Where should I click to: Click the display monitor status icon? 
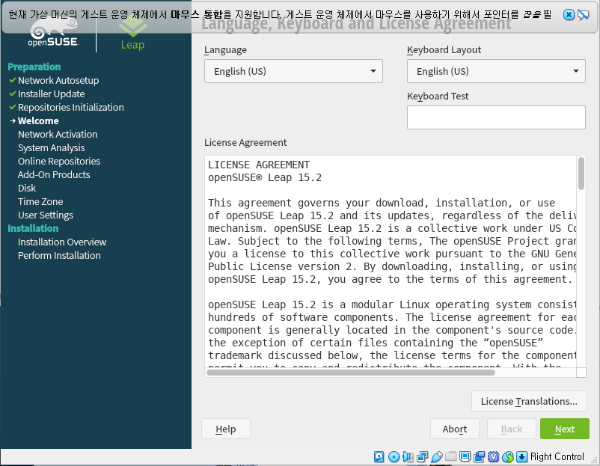pyautogui.click(x=465, y=456)
